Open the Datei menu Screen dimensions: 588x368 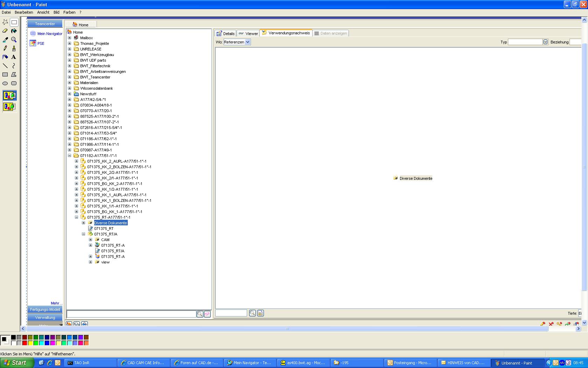tap(6, 12)
